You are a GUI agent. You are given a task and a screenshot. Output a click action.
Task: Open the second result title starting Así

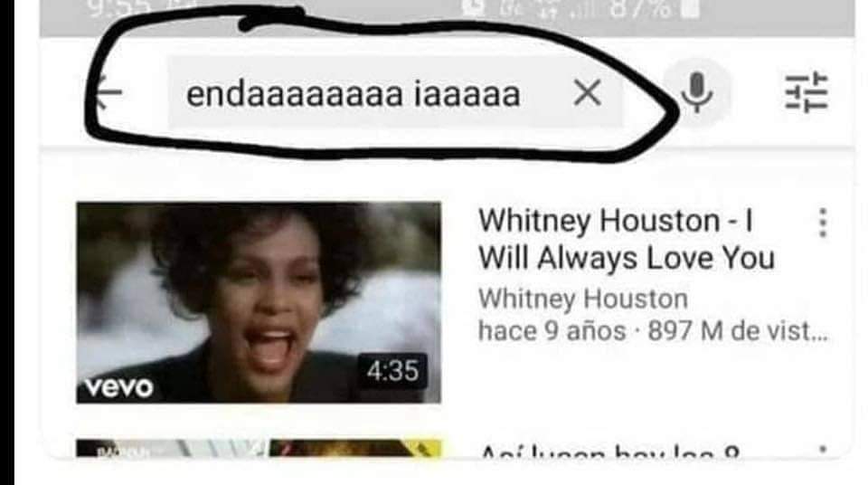(x=609, y=450)
